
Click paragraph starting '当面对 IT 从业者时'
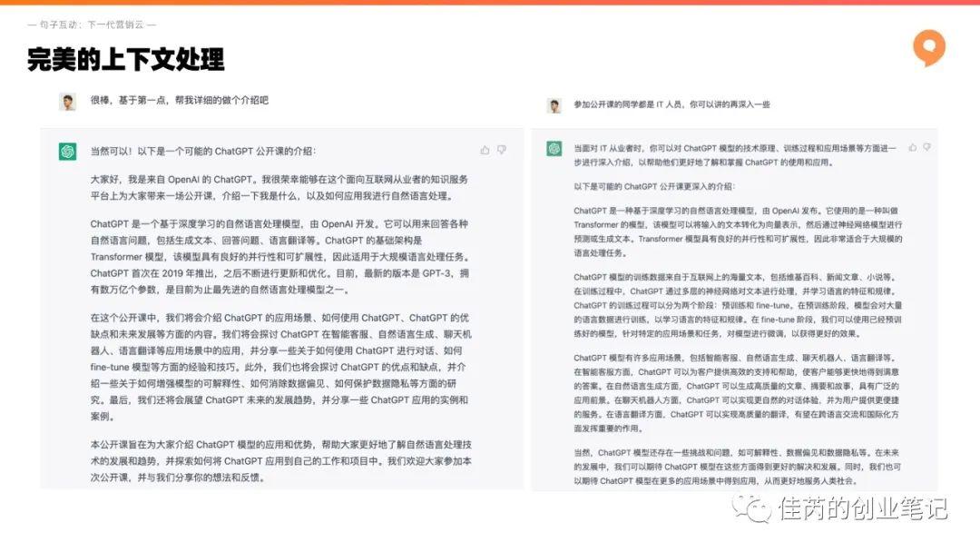point(735,155)
